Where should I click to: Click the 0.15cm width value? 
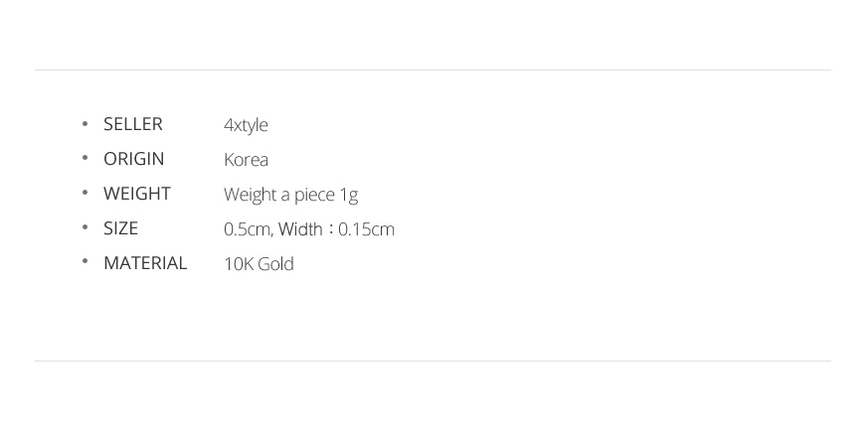point(366,229)
